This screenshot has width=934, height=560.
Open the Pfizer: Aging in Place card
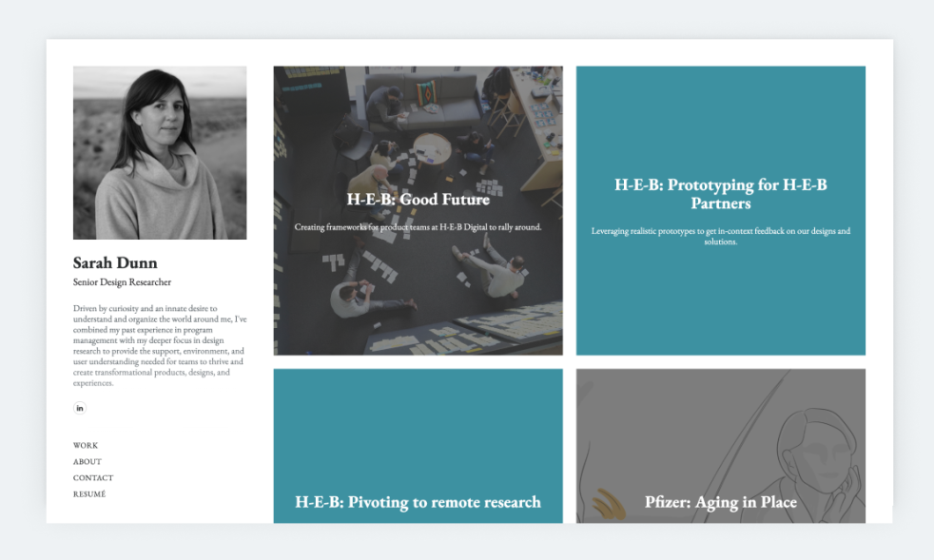point(721,446)
